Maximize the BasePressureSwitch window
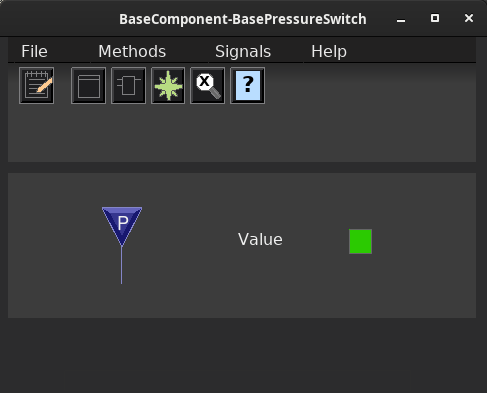Viewport: 487px width, 393px height. 435,18
